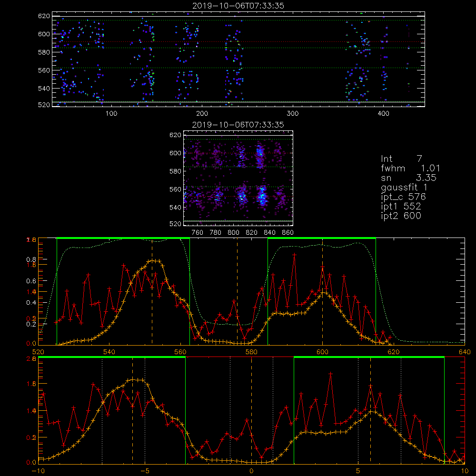Click the 'ipt2 600' value
The image size is (476, 476).
pos(401,216)
